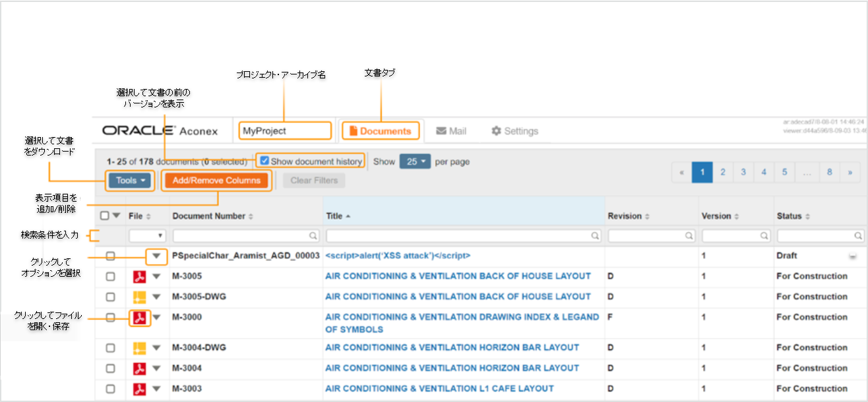
Task: Tick the select-all checkbox in table header
Action: coord(105,215)
